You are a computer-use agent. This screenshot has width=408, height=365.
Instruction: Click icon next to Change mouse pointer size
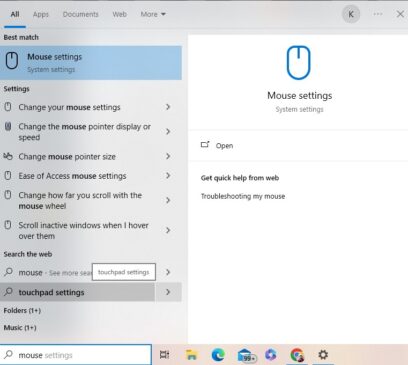pos(8,156)
